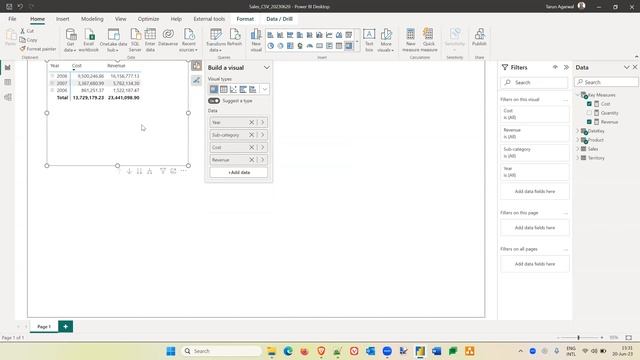Create a New measure

pos(411,40)
